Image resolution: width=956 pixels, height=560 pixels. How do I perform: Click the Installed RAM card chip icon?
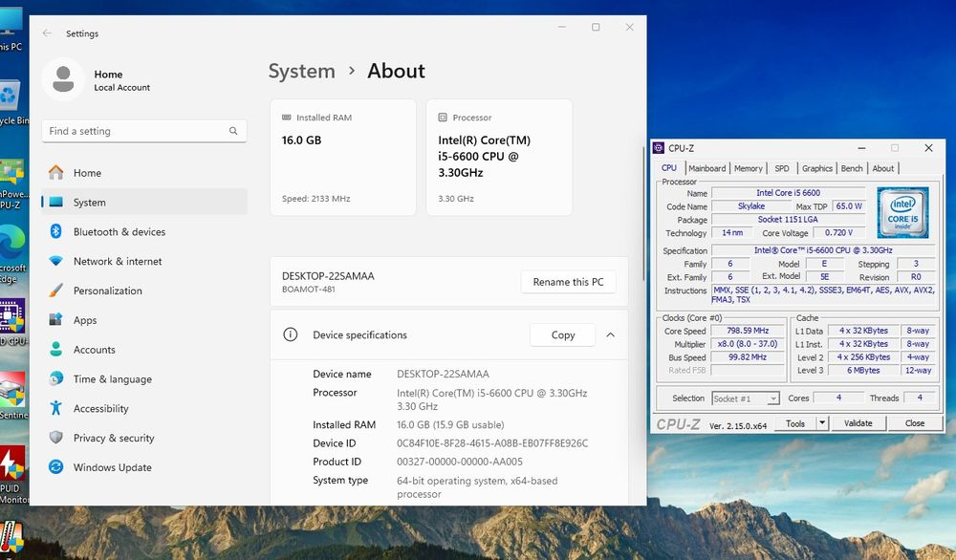[287, 117]
